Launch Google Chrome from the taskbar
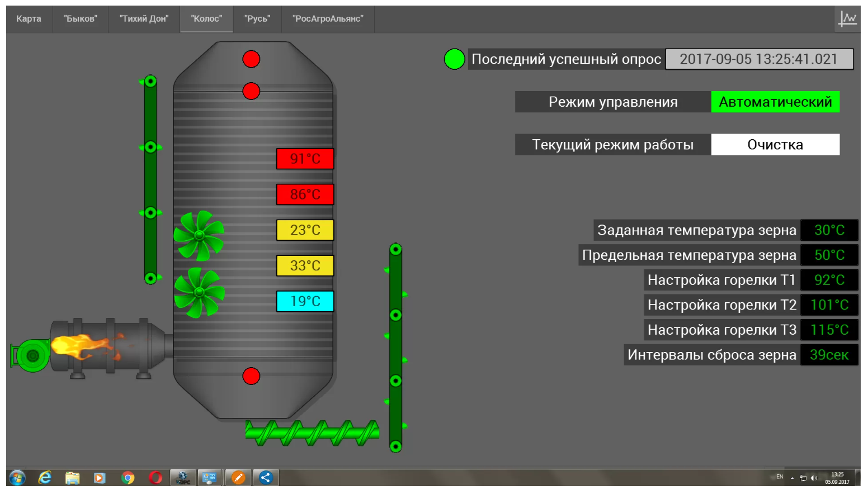 [128, 478]
